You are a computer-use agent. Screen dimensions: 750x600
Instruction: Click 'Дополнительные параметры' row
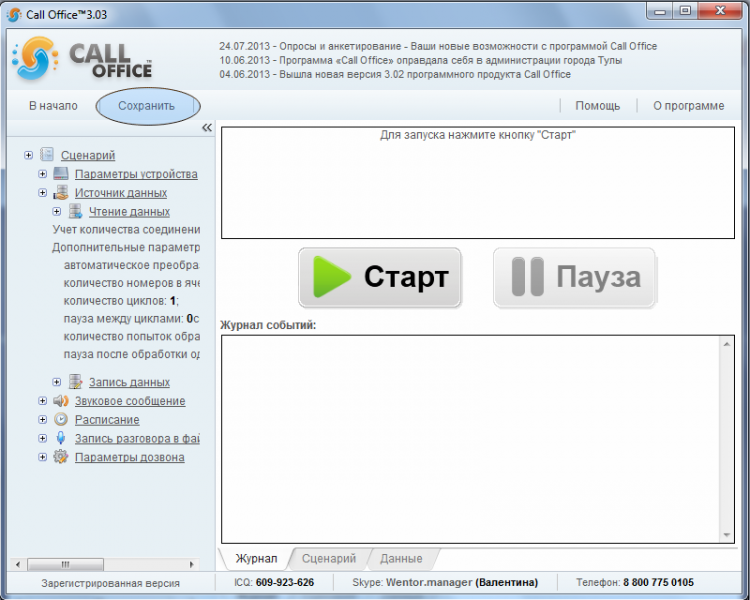(126, 247)
